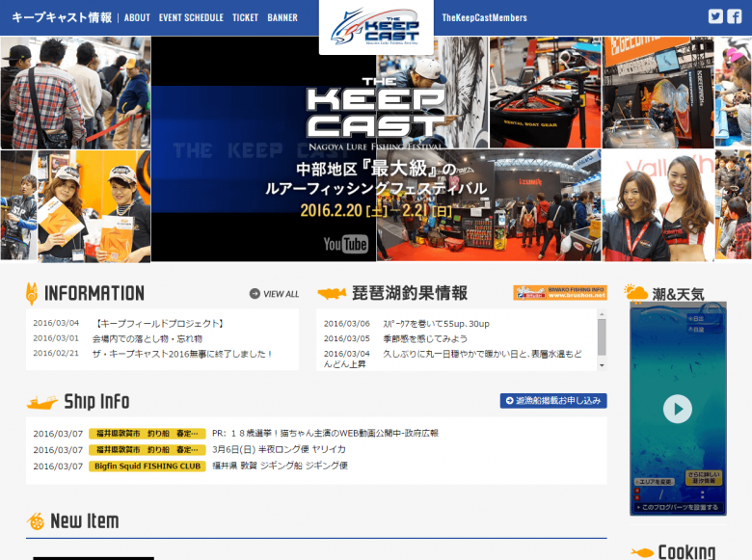Click date 2016/03/06 in Biwako list
The image size is (752, 560).
pyautogui.click(x=347, y=324)
